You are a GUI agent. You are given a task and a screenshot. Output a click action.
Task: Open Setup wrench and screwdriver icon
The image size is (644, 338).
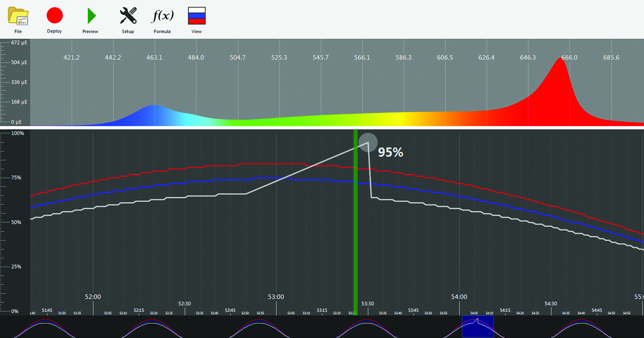(x=128, y=16)
